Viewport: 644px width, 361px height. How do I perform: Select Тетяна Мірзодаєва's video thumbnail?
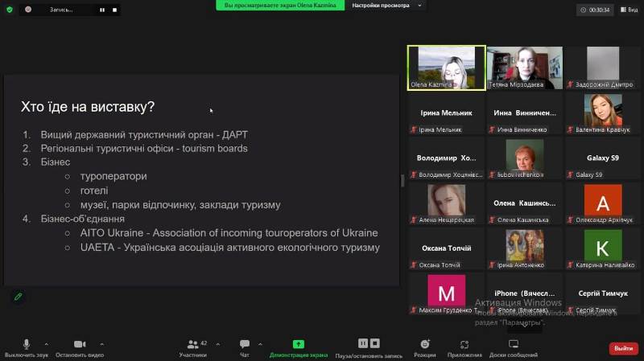(525, 68)
